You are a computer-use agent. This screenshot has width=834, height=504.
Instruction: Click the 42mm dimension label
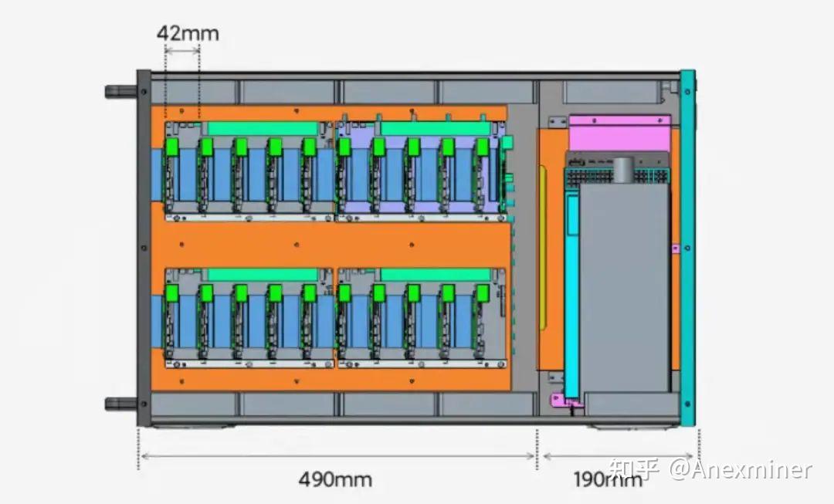point(188,33)
